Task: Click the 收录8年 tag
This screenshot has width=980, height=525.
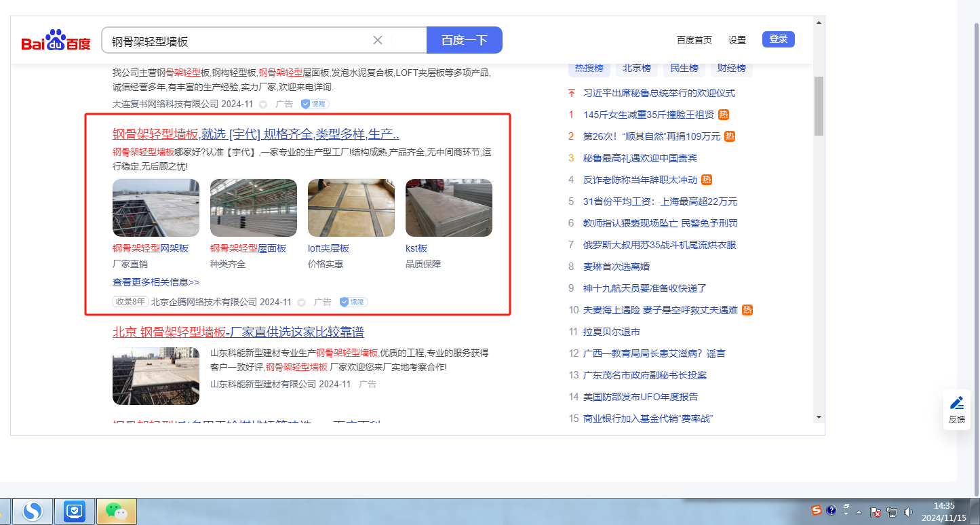Action: point(130,302)
